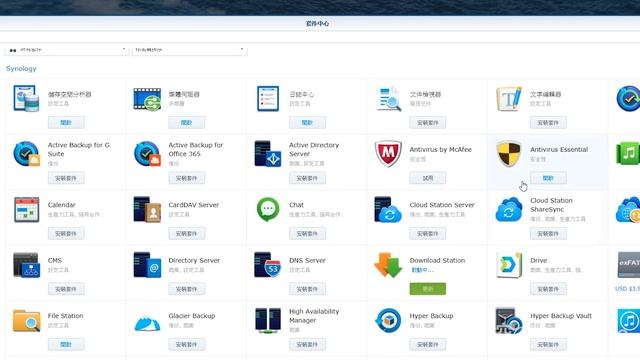This screenshot has width=640, height=360.
Task: Click the exFAT Access package icon
Action: (x=629, y=265)
